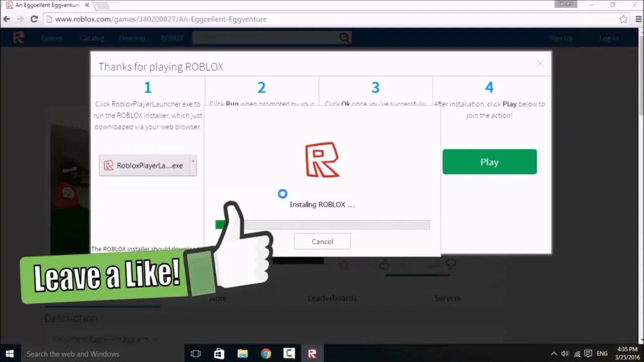The image size is (644, 362).
Task: Click the Log In link
Action: [609, 38]
